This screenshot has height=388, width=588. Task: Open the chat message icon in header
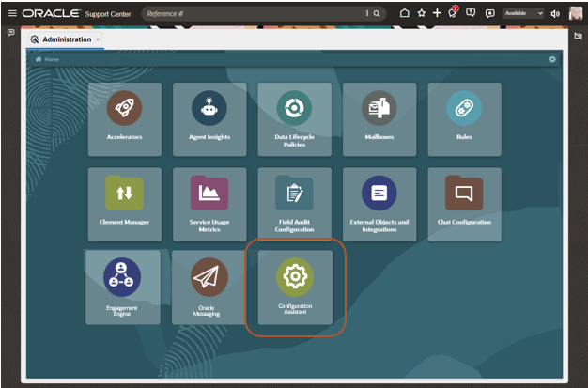489,13
